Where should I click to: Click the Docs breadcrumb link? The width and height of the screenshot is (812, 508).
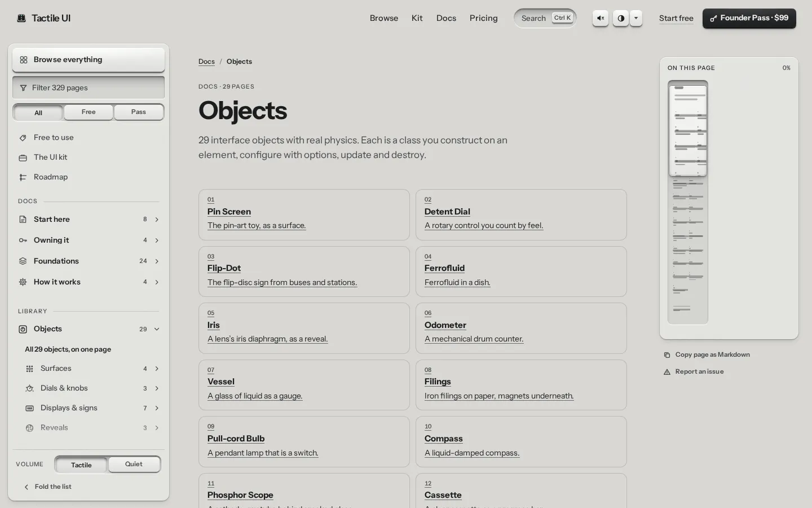point(206,62)
